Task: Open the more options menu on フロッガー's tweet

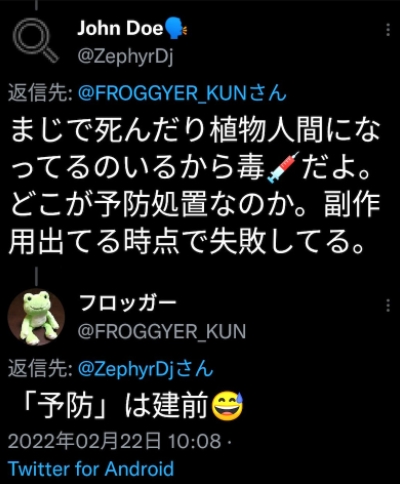Action: (x=388, y=305)
